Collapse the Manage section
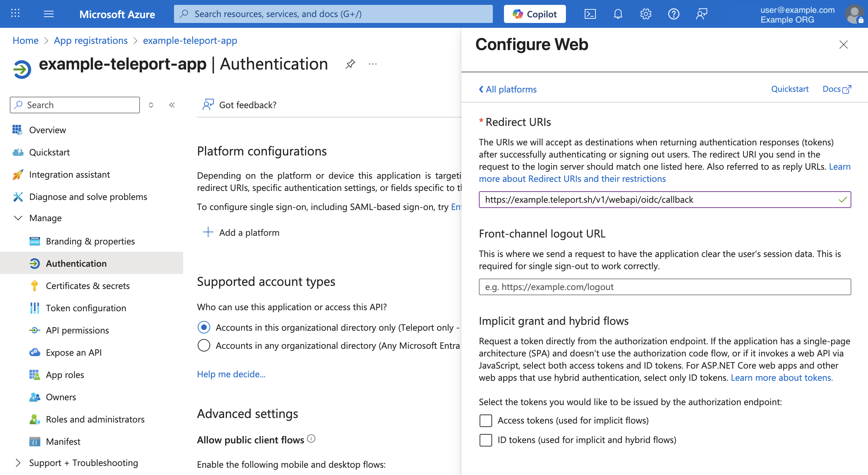The height and width of the screenshot is (475, 868). pyautogui.click(x=18, y=218)
